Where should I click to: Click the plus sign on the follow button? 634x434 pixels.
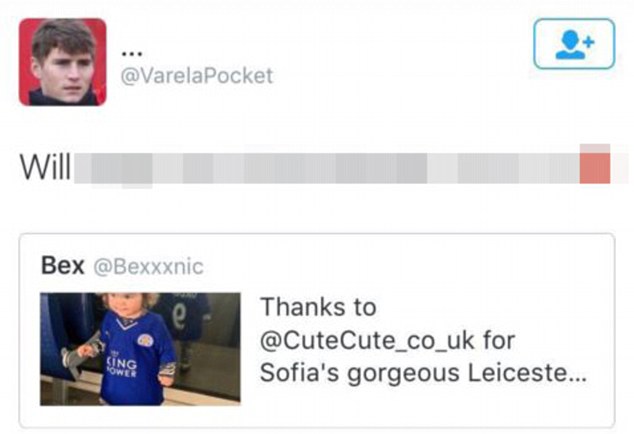[588, 40]
